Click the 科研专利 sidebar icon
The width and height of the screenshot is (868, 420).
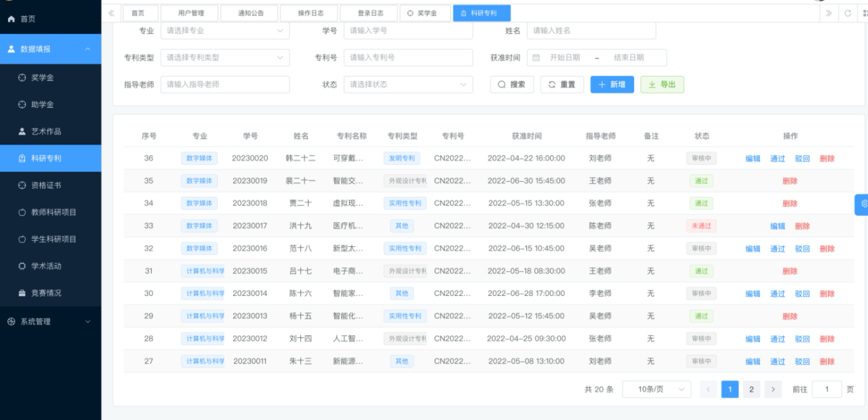[x=22, y=158]
